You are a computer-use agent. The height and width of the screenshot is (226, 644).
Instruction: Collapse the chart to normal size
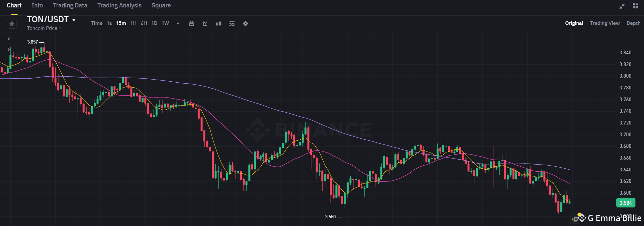(x=621, y=6)
